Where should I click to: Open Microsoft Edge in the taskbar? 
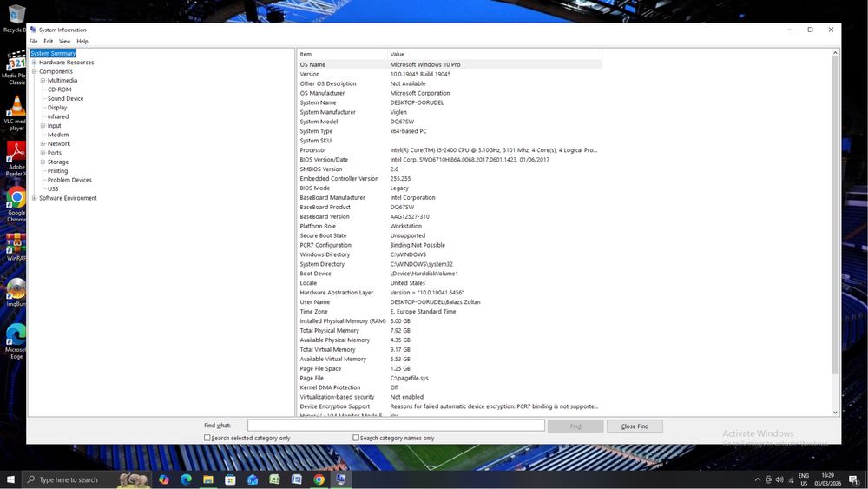point(186,479)
